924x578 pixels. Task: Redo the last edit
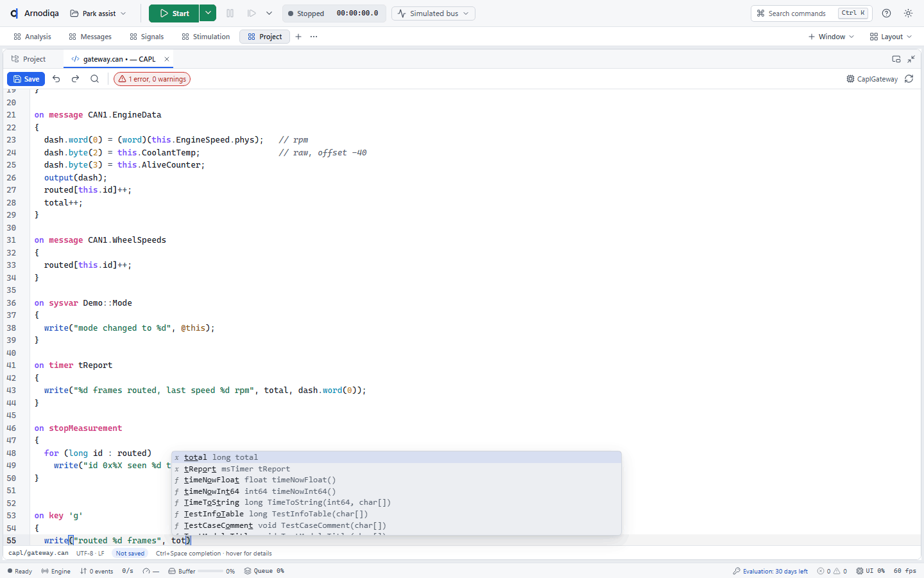pyautogui.click(x=75, y=79)
